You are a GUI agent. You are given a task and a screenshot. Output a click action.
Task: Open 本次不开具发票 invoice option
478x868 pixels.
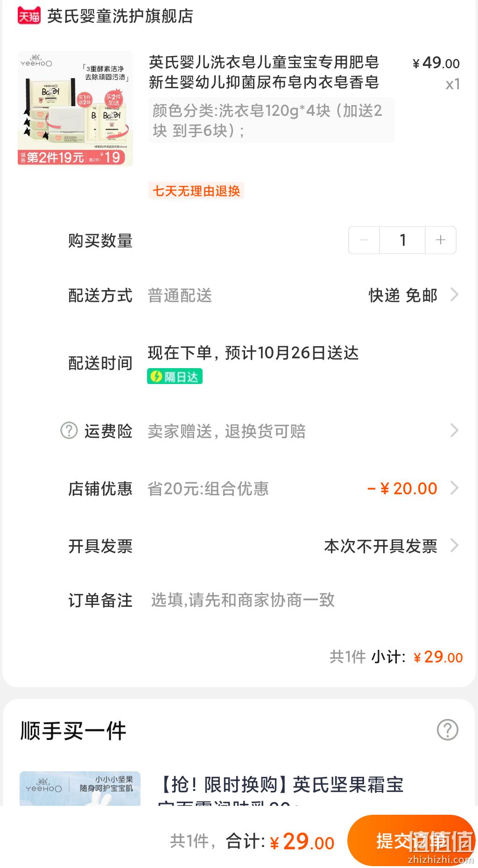[x=380, y=546]
